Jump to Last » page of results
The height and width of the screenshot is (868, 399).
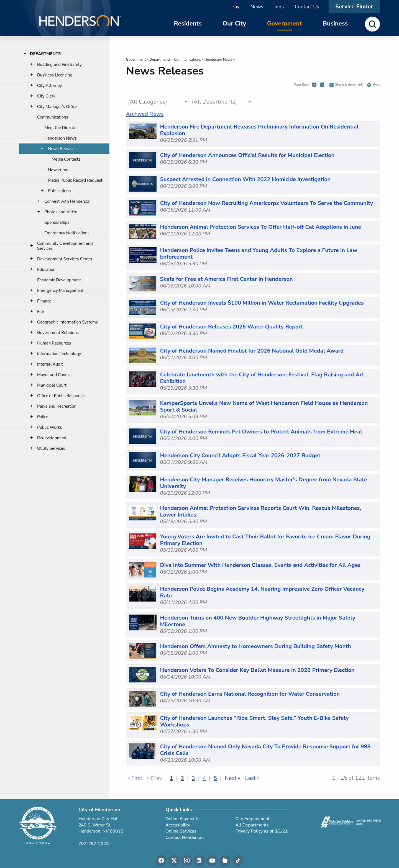[252, 778]
